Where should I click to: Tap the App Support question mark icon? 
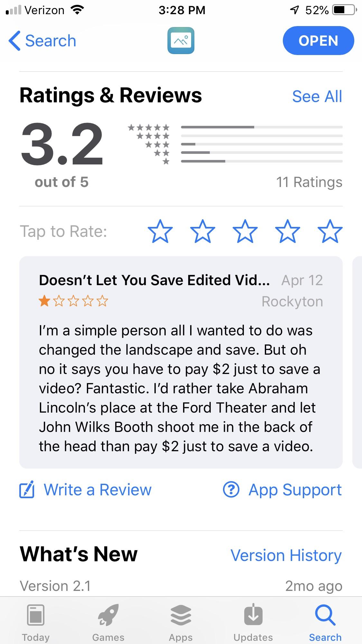tap(231, 490)
